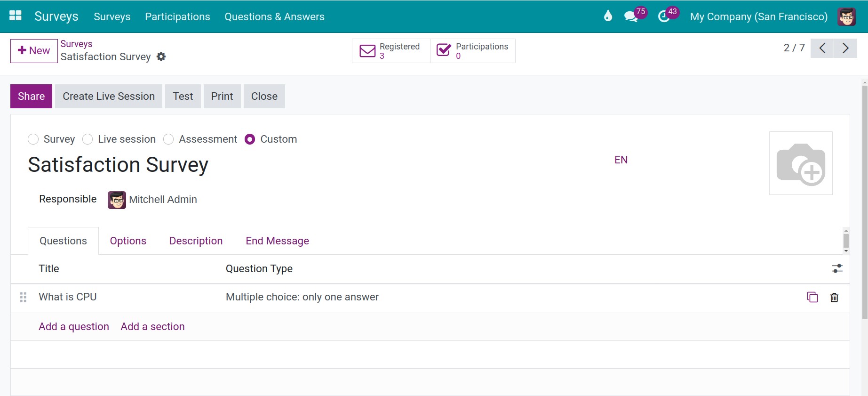This screenshot has height=396, width=868.
Task: Click the page vertical scrollbar
Action: (x=865, y=202)
